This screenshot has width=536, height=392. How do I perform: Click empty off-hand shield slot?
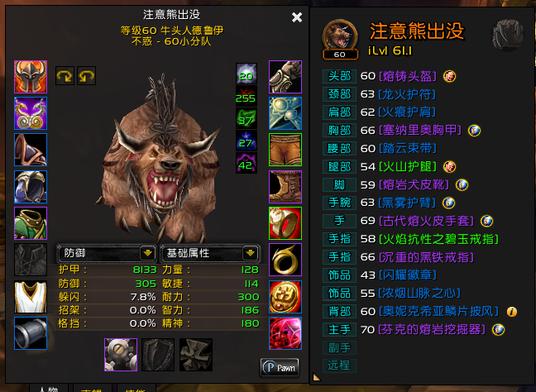(x=158, y=355)
